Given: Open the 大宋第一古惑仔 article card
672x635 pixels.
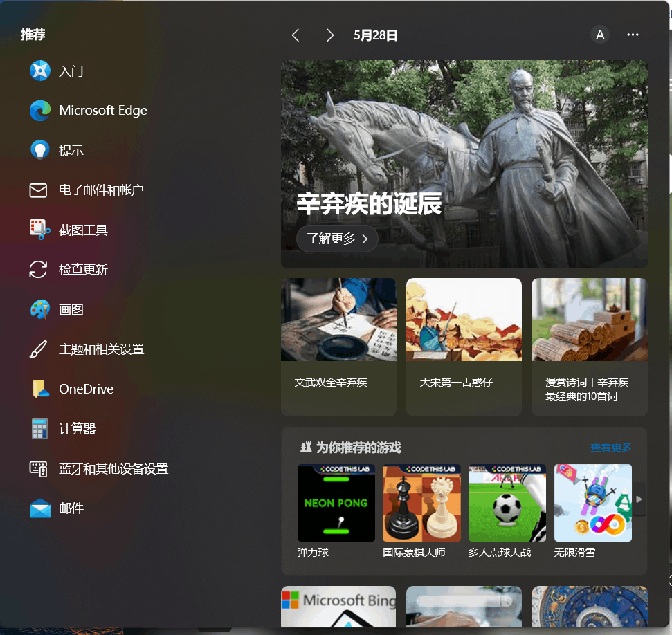Looking at the screenshot, I should 464,347.
